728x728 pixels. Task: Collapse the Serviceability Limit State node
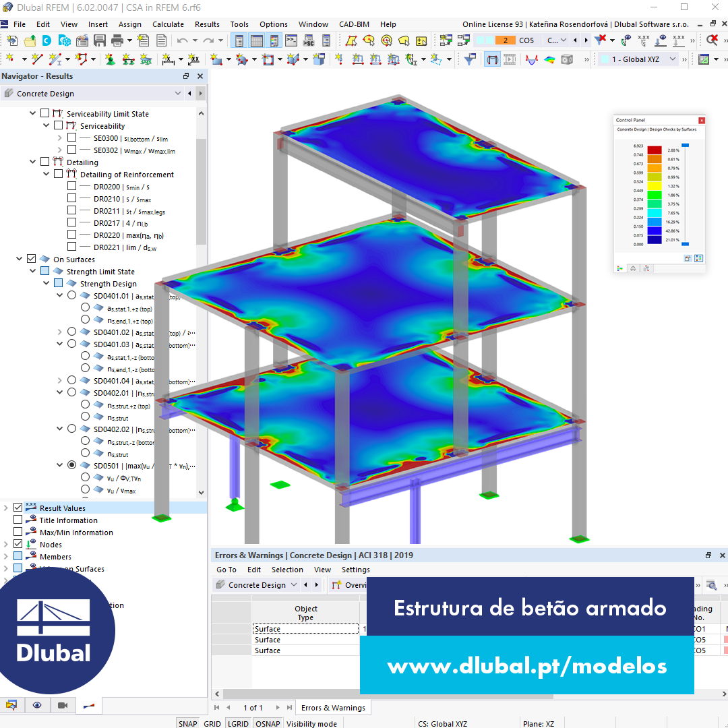[32, 113]
